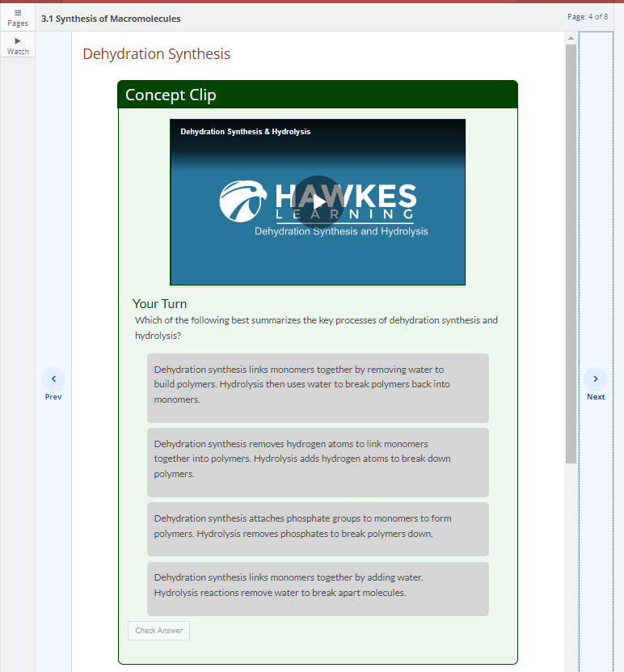Play the Dehydration Synthesis video
The width and height of the screenshot is (624, 672).
317,201
